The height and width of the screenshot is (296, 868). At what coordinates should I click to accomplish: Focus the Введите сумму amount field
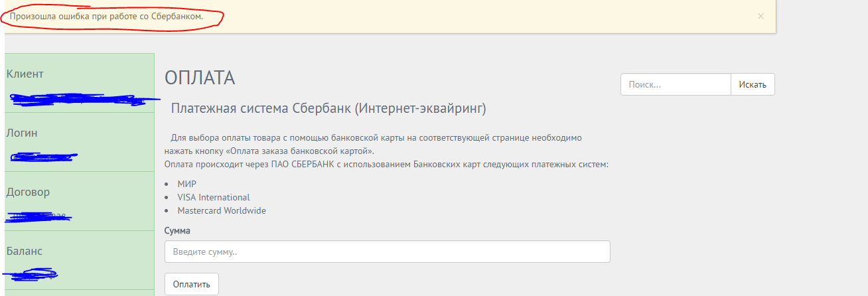click(387, 252)
